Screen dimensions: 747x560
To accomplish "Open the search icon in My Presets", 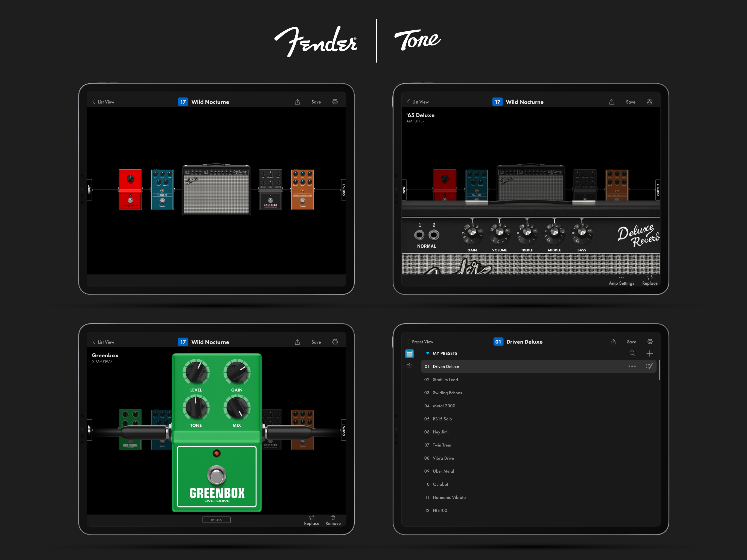I will (x=632, y=353).
